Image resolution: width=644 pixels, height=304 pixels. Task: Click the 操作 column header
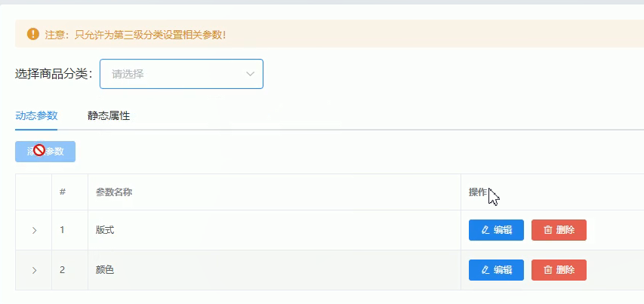478,192
